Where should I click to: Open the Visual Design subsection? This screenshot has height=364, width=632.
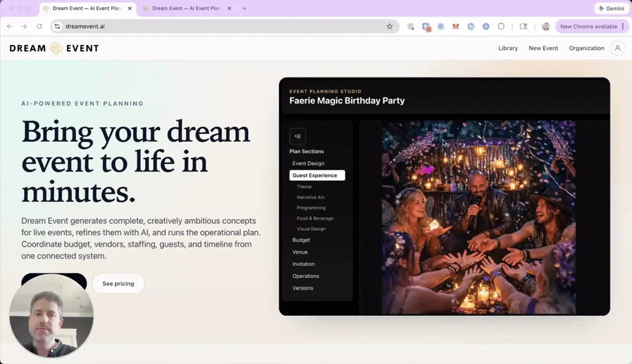click(311, 228)
